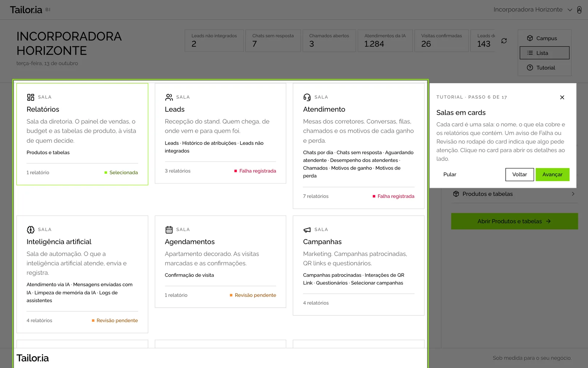The image size is (588, 368).
Task: Click the Tailor.ia logo in header
Action: click(x=26, y=10)
